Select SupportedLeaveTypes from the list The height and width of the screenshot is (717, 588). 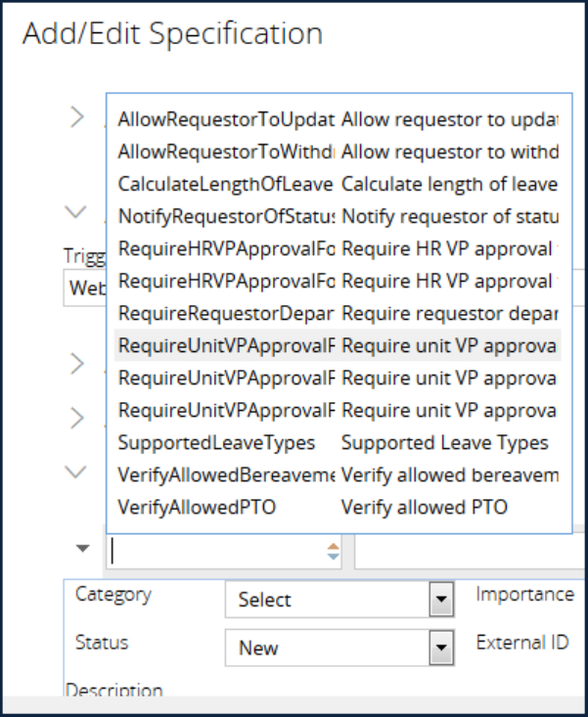pos(217,443)
